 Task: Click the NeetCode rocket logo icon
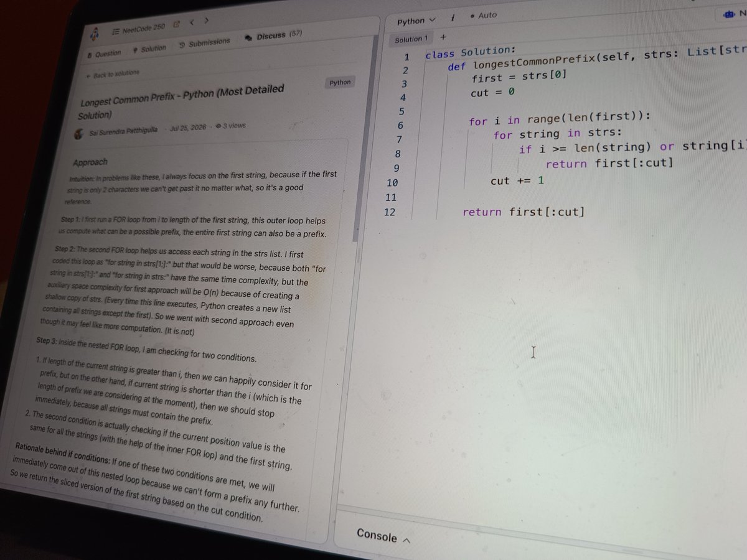coord(95,34)
